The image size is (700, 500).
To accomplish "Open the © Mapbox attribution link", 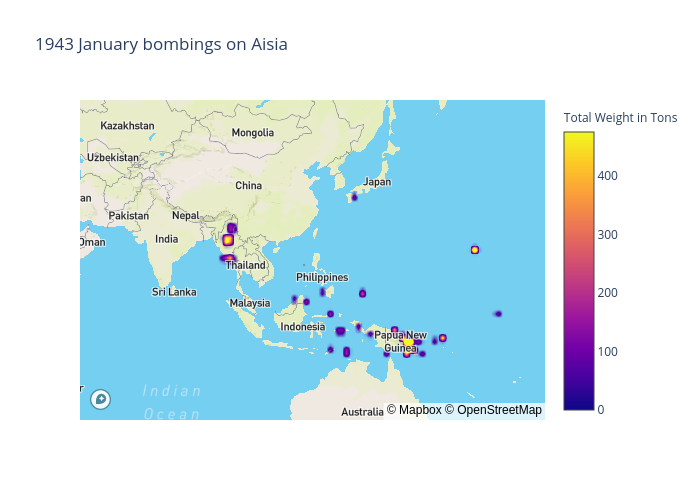I will coord(414,410).
